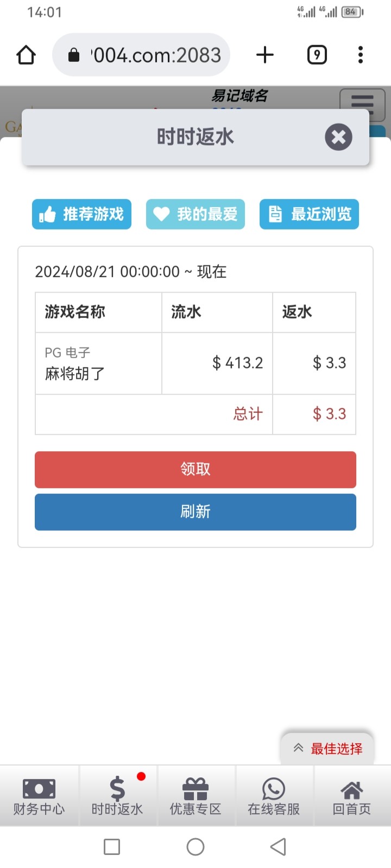Tap the Android back navigation button
391x868 pixels.
click(x=278, y=847)
